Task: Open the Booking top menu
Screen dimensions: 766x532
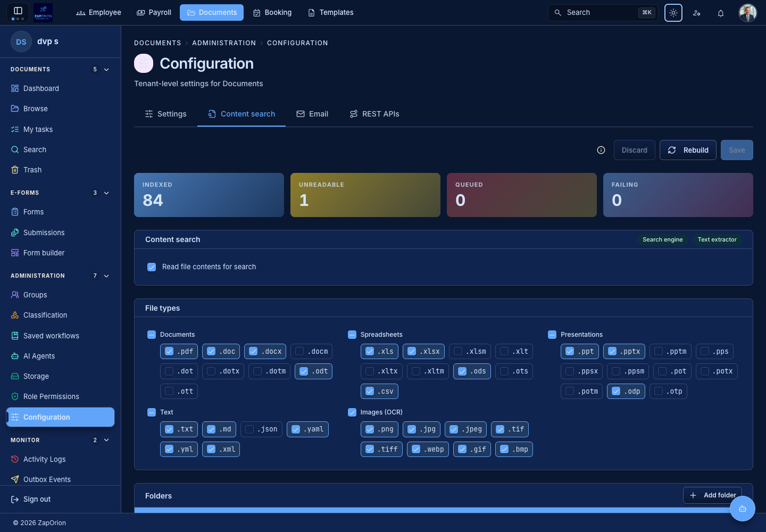Action: [272, 12]
